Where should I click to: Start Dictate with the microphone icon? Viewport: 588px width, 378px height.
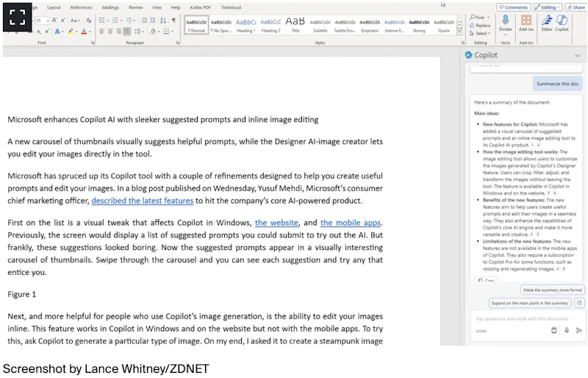pyautogui.click(x=505, y=24)
